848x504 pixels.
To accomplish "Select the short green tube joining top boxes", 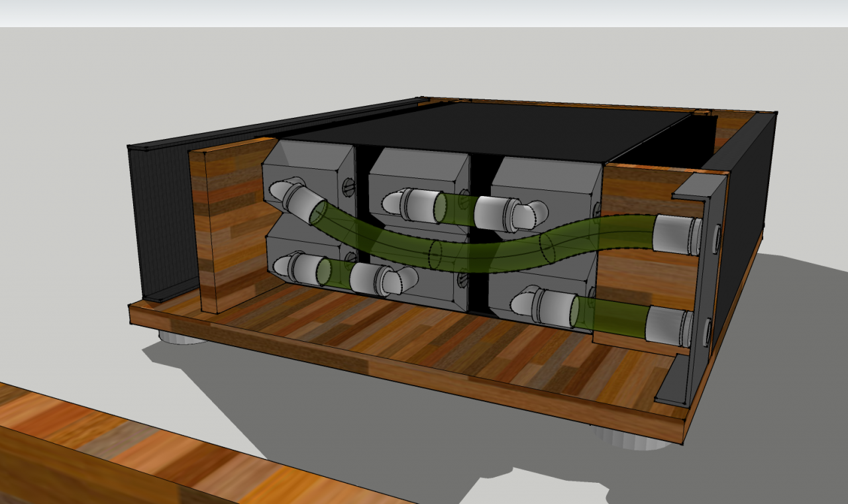I will (x=454, y=209).
